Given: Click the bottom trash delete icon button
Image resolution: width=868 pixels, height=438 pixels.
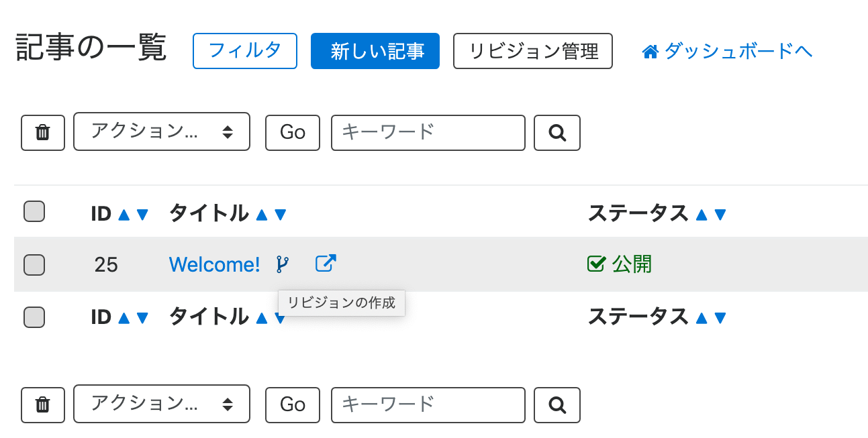Looking at the screenshot, I should pos(43,405).
